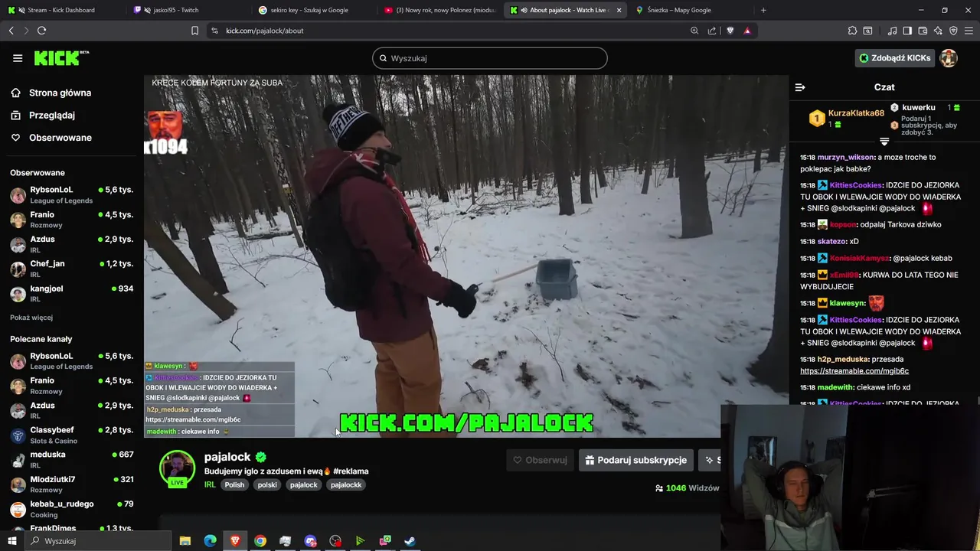Open Brave main menu icon
980x551 pixels.
pos(969,31)
